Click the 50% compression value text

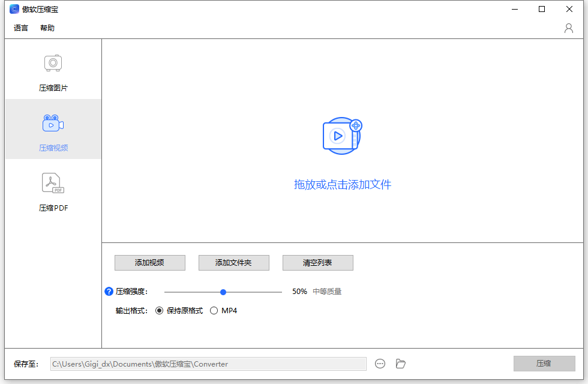click(x=299, y=292)
